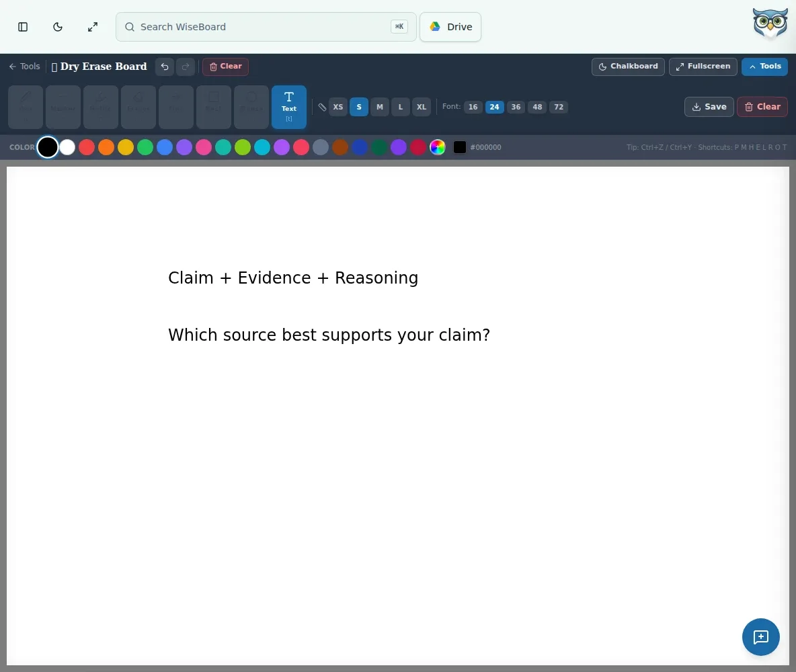The image size is (796, 672).
Task: Open the owl avatar profile
Action: [x=770, y=23]
